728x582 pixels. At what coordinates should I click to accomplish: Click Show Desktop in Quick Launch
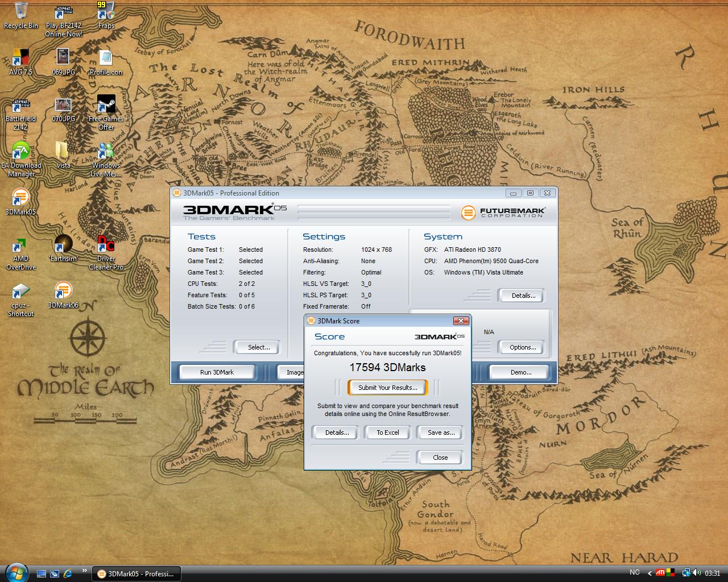(x=42, y=573)
